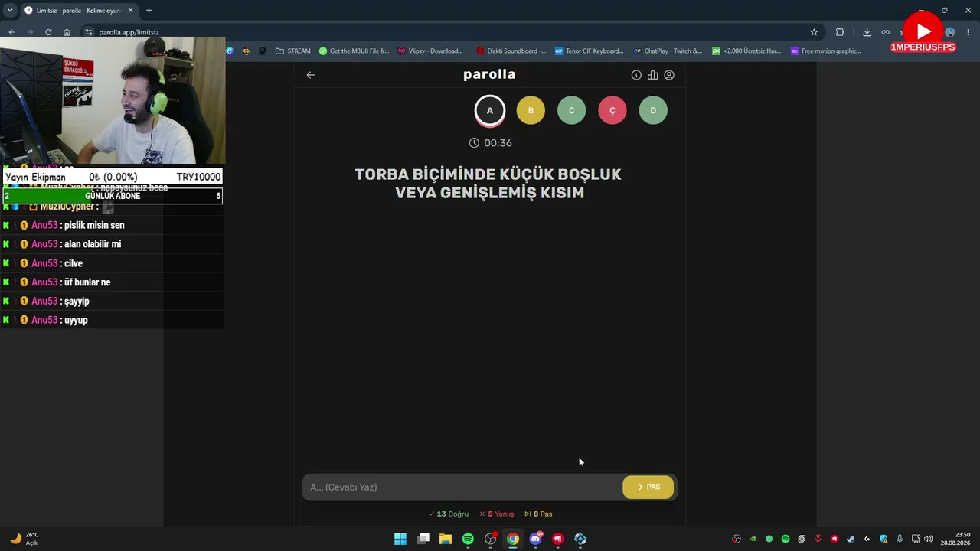The image size is (980, 551).
Task: Open Google Chrome from the taskbar
Action: 513,539
